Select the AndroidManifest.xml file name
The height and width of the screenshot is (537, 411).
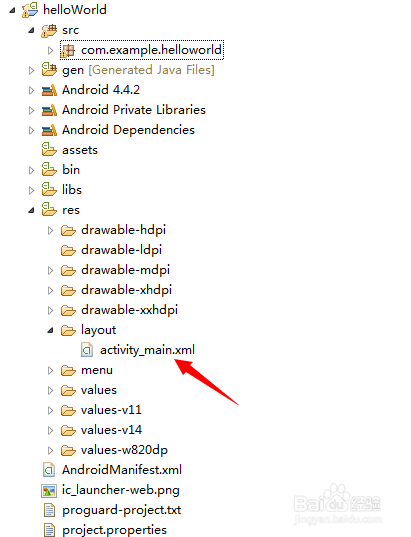[122, 470]
